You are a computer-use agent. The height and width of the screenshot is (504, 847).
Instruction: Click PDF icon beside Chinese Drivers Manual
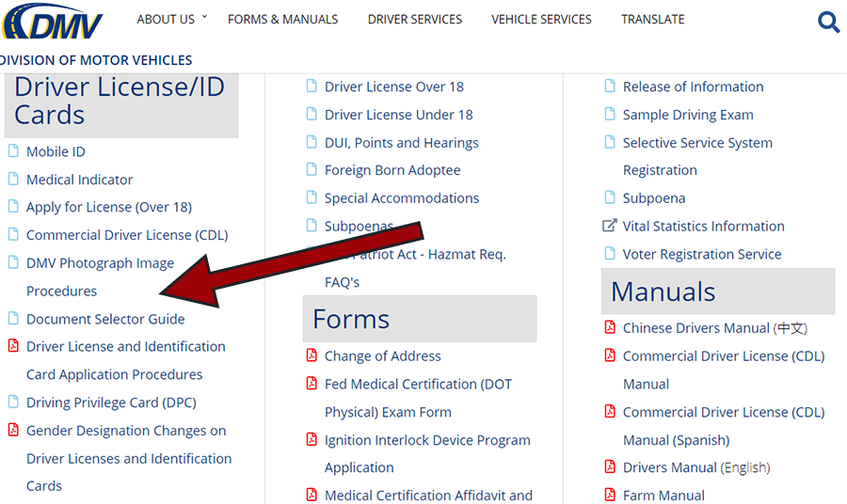pyautogui.click(x=610, y=327)
